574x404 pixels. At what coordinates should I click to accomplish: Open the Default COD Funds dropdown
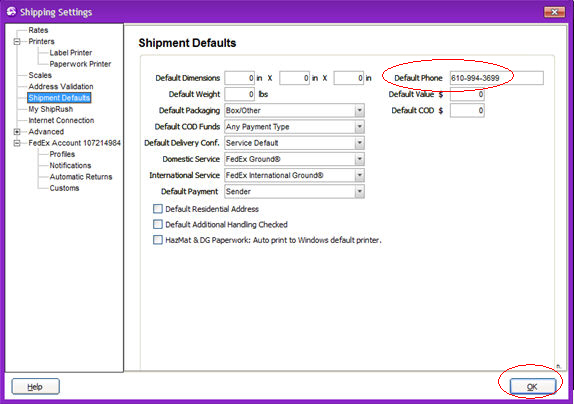pos(359,127)
